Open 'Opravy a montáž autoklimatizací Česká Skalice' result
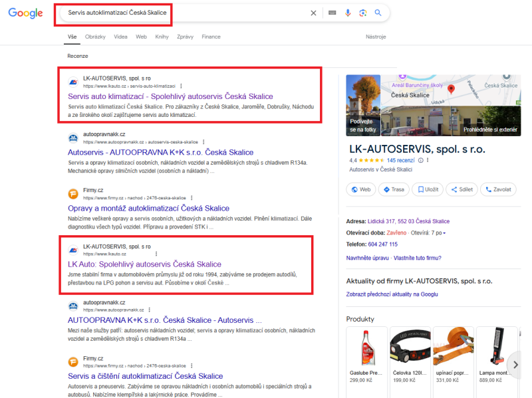 (148, 208)
